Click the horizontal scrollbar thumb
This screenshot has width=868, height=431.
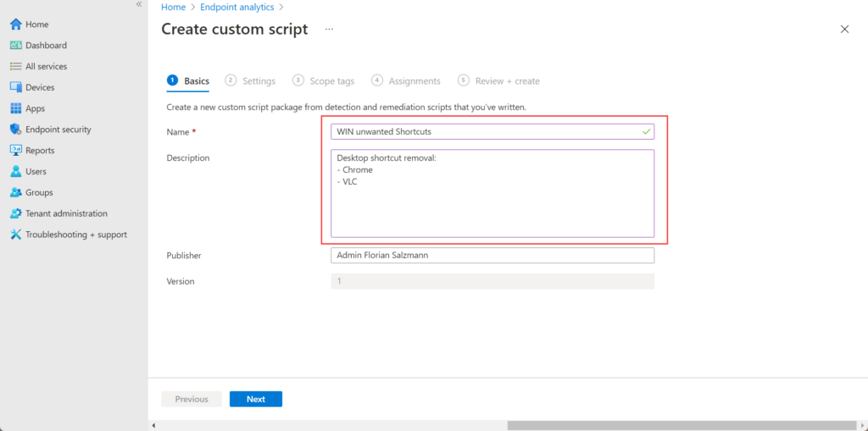click(x=682, y=425)
